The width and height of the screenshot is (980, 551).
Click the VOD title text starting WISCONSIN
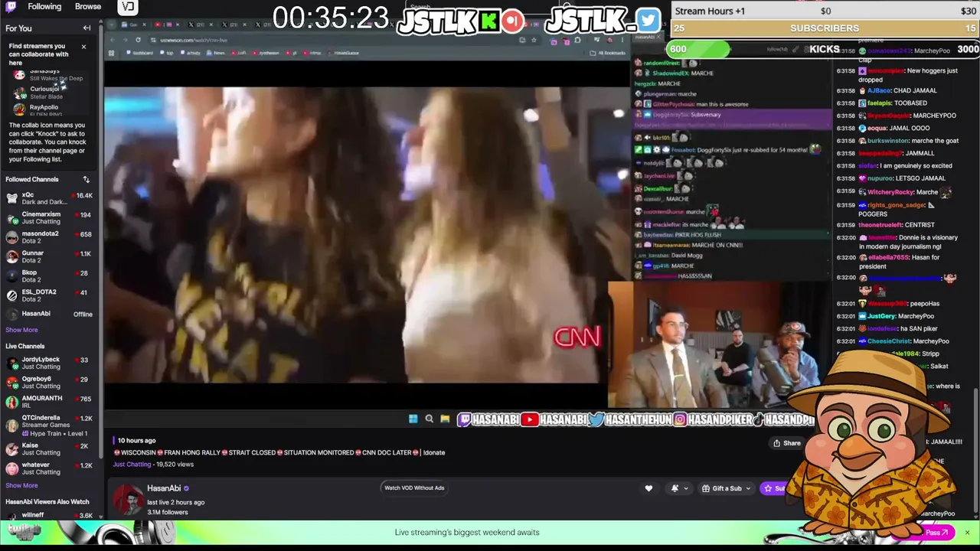279,452
